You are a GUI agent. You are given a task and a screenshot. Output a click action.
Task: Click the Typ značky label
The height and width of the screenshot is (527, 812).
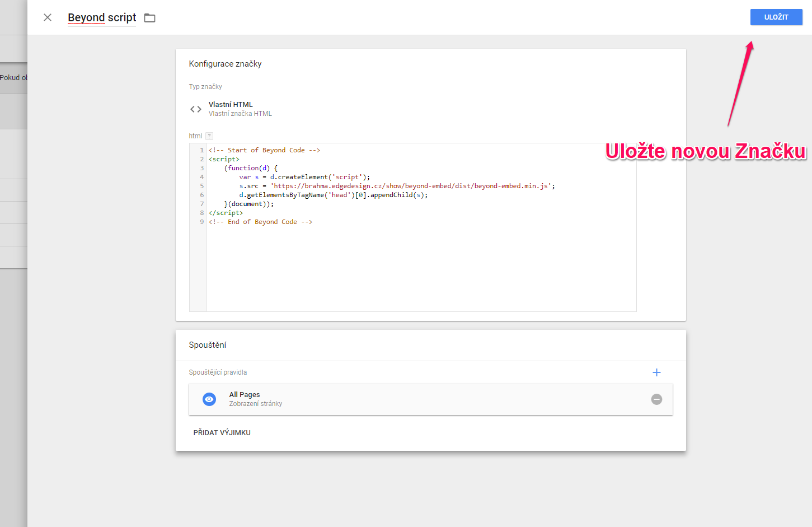pos(205,87)
